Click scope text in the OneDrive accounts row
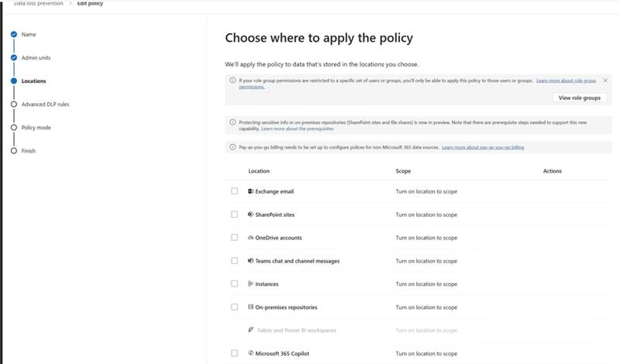 (x=426, y=238)
